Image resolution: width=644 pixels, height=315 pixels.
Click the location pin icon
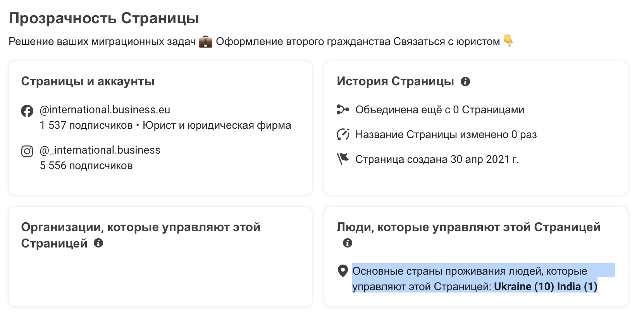coord(343,271)
